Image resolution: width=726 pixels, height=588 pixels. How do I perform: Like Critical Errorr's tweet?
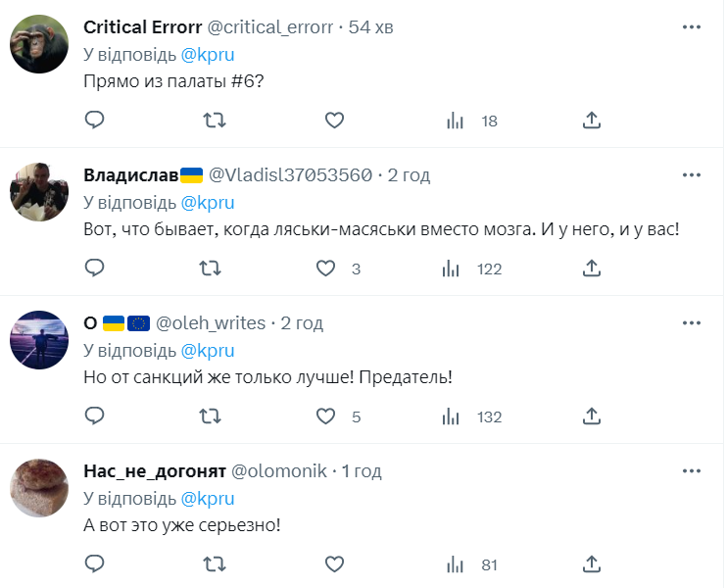click(x=334, y=121)
